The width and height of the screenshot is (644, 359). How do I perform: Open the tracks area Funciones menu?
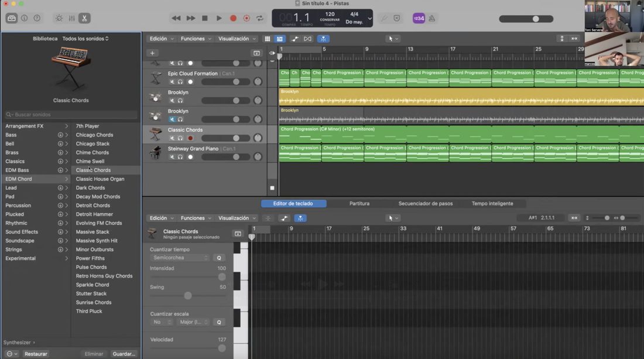click(196, 39)
